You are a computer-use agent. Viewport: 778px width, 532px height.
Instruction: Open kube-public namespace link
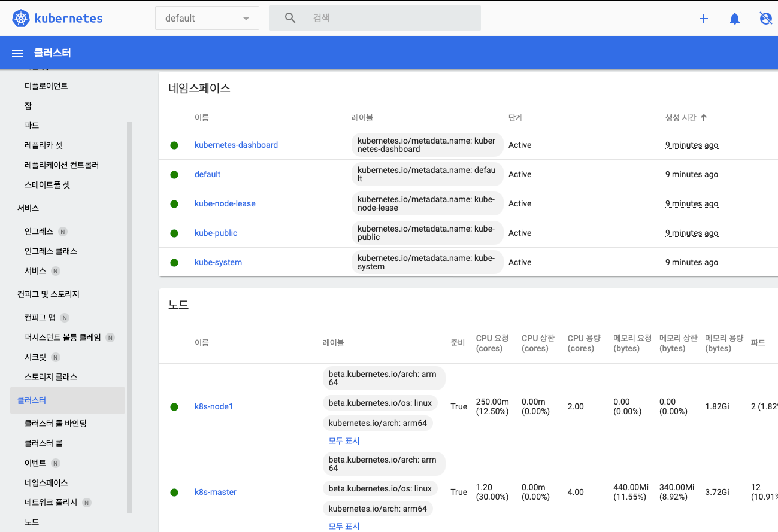[216, 233]
